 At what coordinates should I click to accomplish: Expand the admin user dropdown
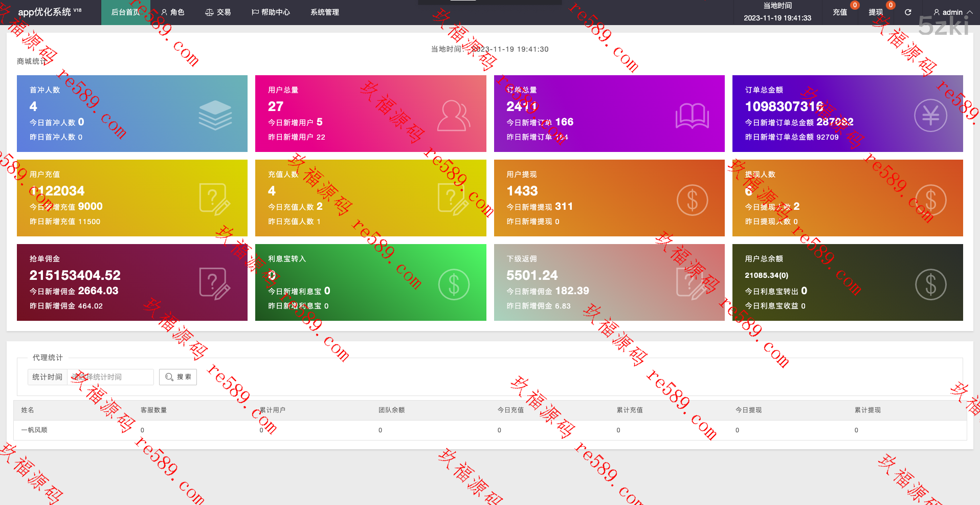[952, 12]
